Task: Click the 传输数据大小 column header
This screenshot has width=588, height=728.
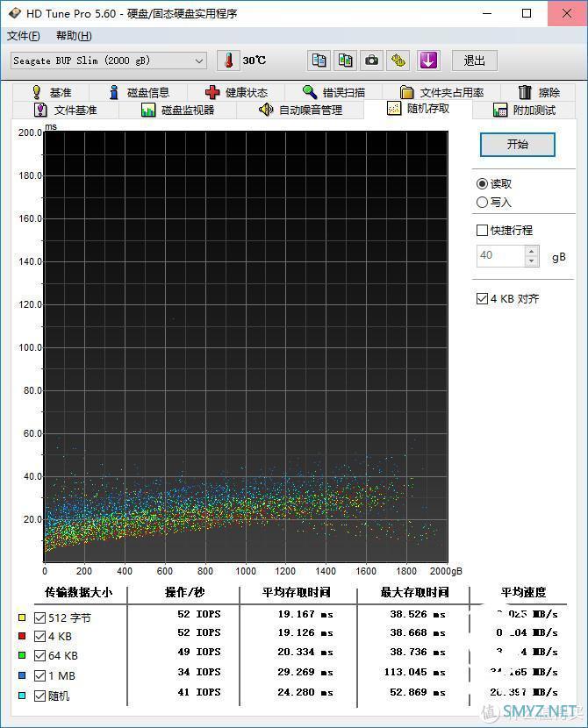Action: (x=78, y=592)
